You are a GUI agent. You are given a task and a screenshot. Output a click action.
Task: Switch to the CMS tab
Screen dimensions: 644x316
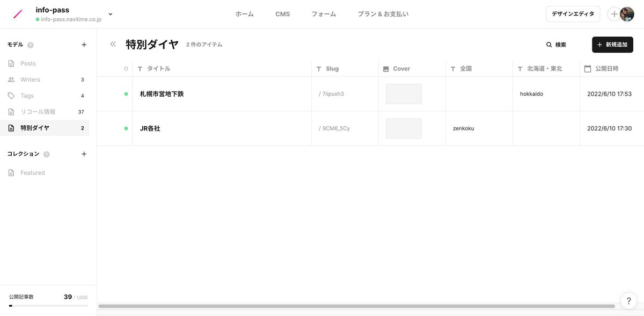[283, 14]
